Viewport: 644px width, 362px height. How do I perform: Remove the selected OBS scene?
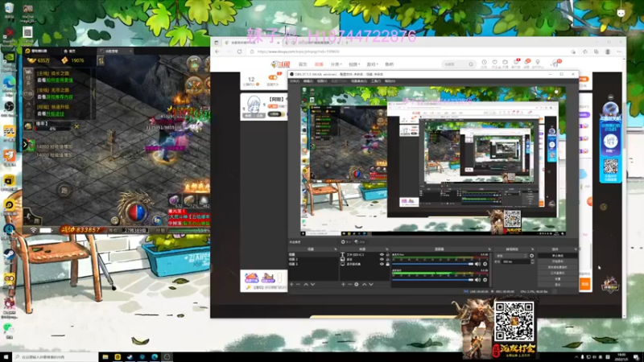point(298,284)
